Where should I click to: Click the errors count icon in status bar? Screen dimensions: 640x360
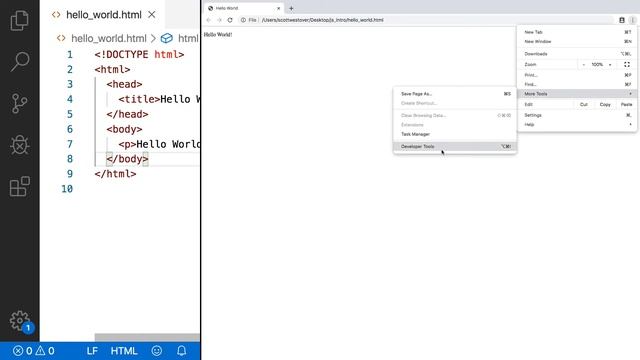[18, 351]
